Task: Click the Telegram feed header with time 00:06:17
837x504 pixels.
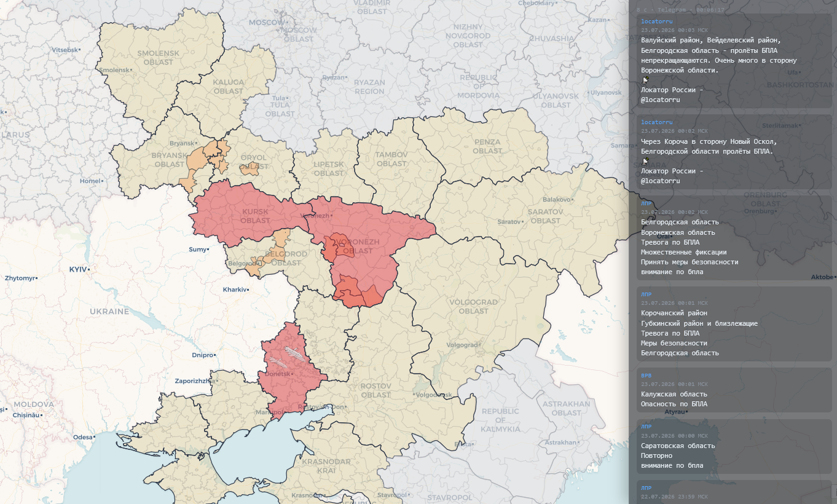Action: point(680,10)
